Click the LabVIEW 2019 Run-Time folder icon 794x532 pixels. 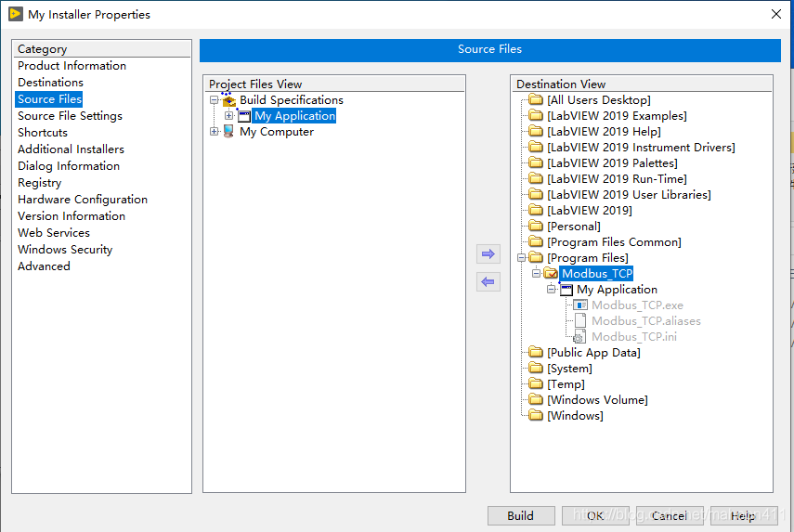point(536,178)
